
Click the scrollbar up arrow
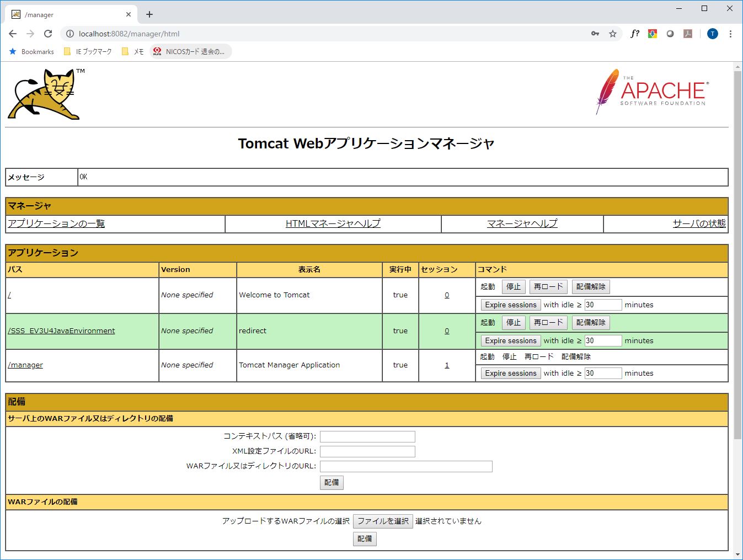[x=737, y=67]
